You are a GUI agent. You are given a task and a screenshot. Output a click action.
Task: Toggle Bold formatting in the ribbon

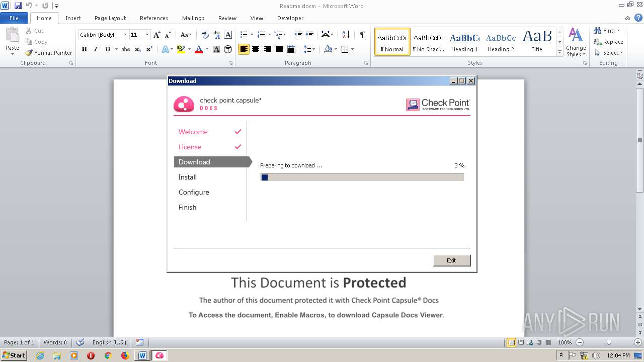pyautogui.click(x=84, y=49)
